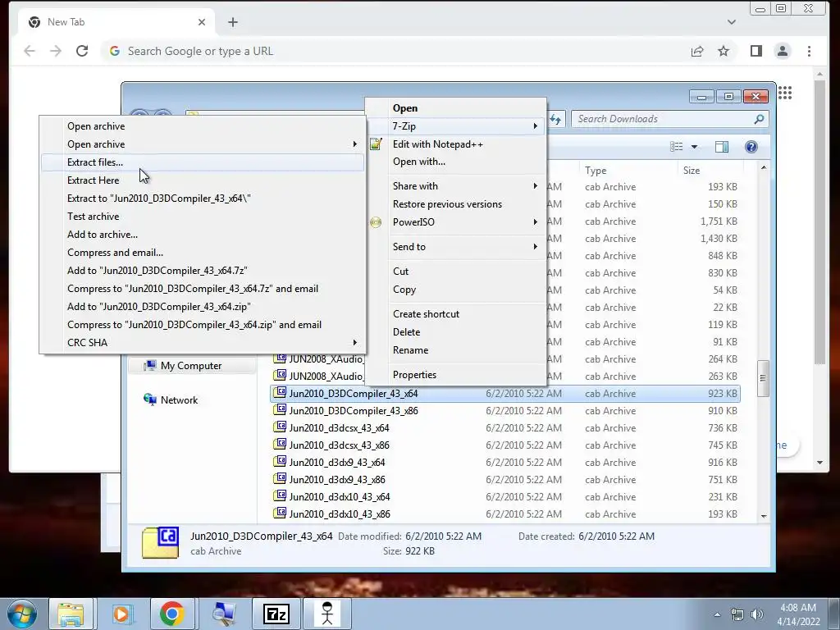This screenshot has width=840, height=630.
Task: Select Open with... entry
Action: (455, 162)
